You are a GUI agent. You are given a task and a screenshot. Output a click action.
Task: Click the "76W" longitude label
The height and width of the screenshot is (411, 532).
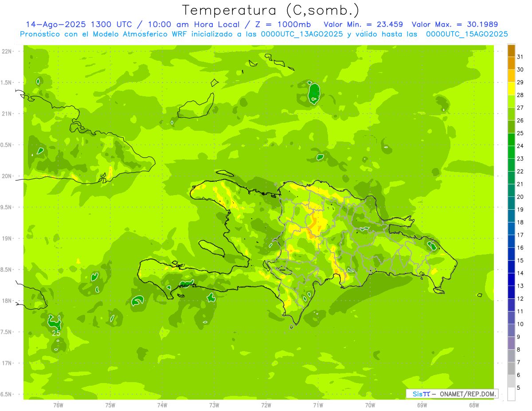click(58, 405)
